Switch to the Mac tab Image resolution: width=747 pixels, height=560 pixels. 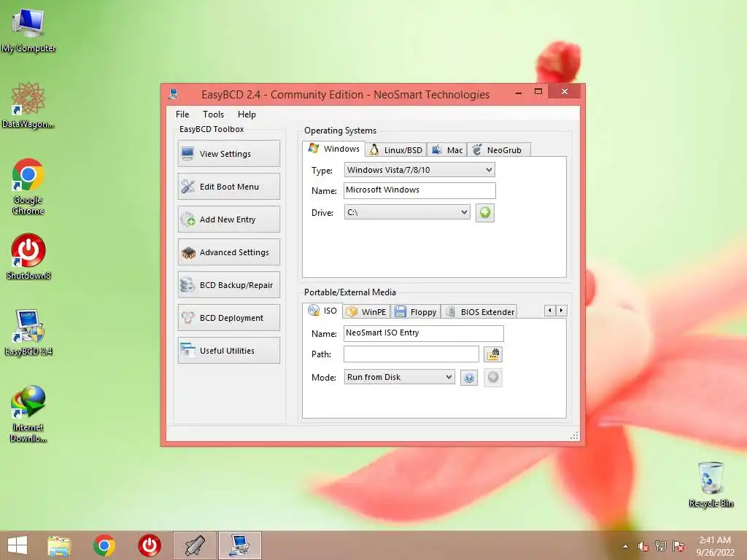pyautogui.click(x=447, y=150)
